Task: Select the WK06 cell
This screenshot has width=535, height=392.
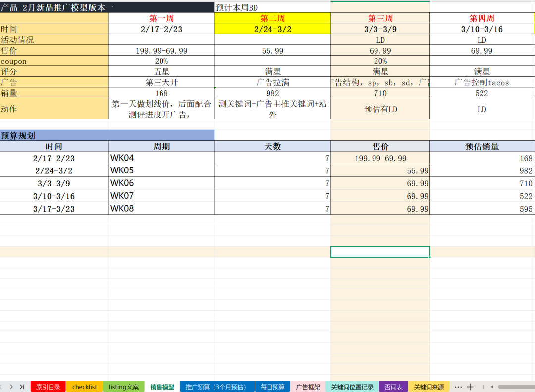Action: [161, 183]
